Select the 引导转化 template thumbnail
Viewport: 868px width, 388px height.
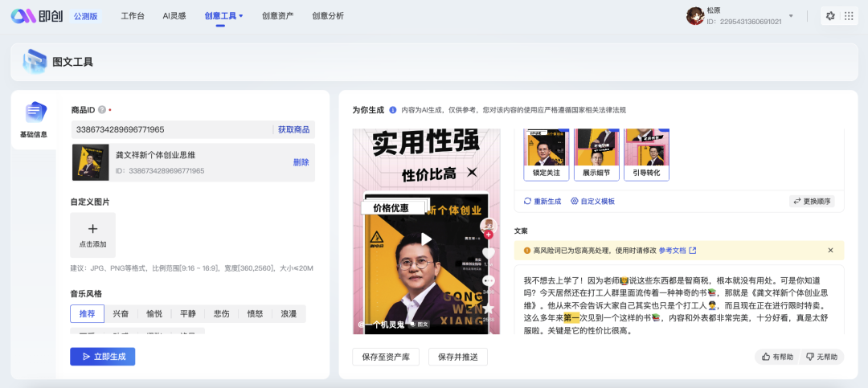click(x=646, y=154)
